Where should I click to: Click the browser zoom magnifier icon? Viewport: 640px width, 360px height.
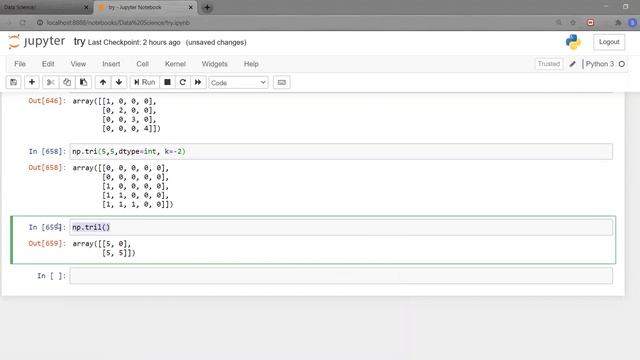pyautogui.click(x=559, y=22)
